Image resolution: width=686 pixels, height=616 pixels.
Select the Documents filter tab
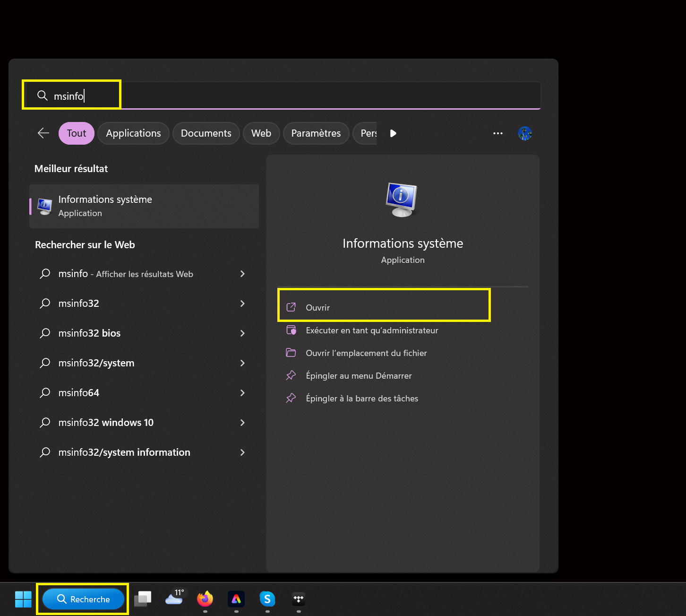(206, 133)
